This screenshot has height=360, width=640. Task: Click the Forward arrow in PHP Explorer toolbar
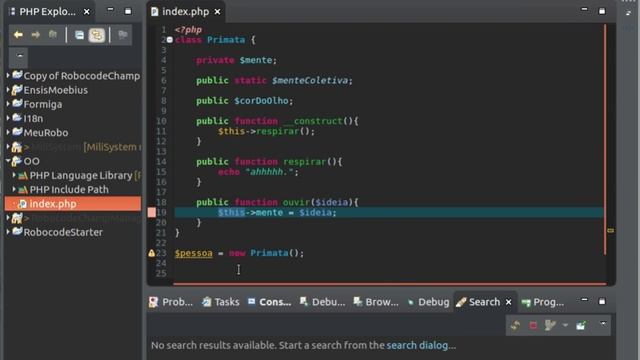[36, 35]
